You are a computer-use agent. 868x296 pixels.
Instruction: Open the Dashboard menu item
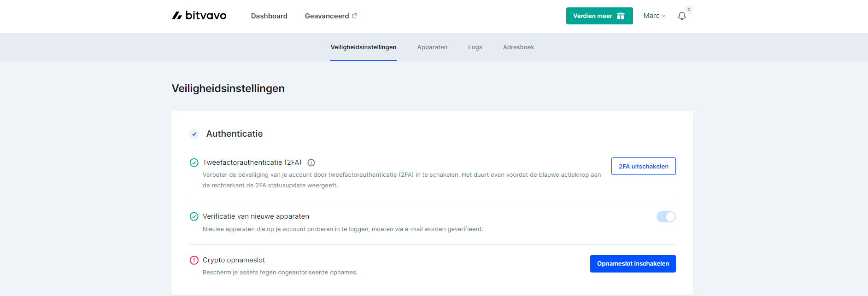[269, 16]
